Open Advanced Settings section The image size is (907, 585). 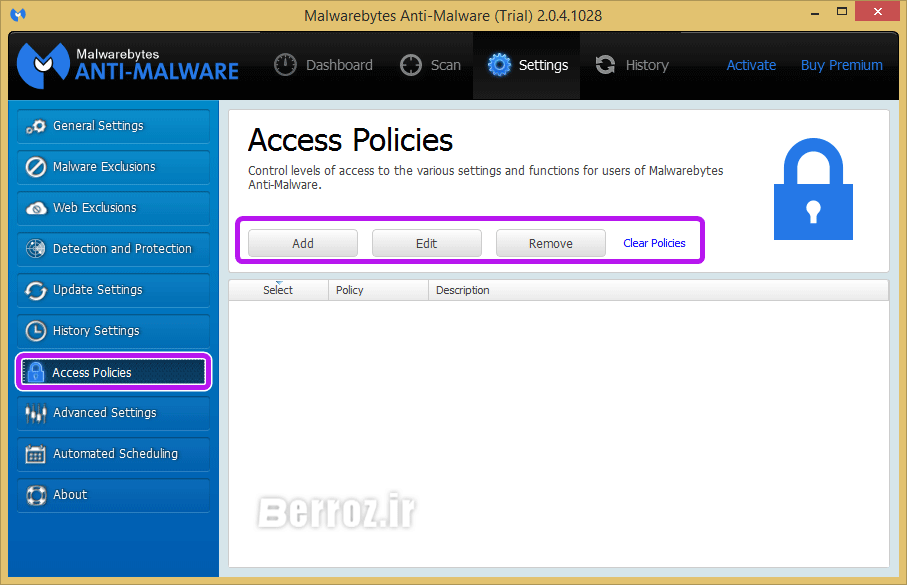pyautogui.click(x=113, y=413)
